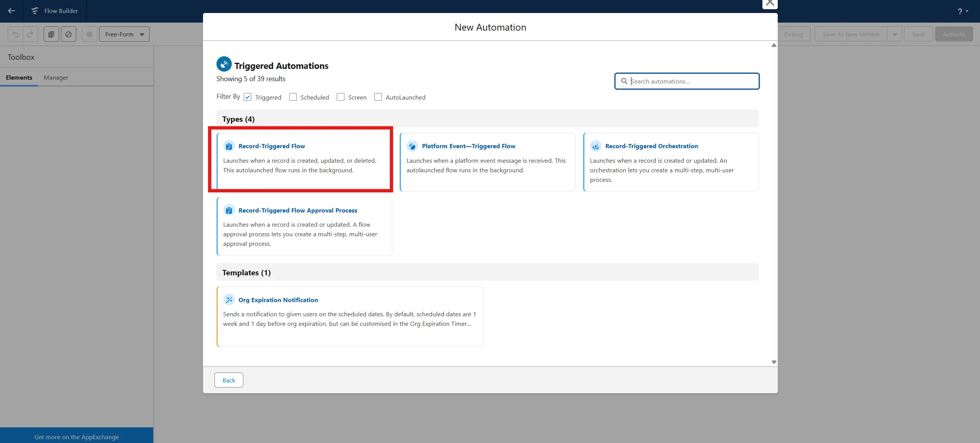The width and height of the screenshot is (980, 443).
Task: Click the undo icon in toolbar
Action: [x=15, y=34]
